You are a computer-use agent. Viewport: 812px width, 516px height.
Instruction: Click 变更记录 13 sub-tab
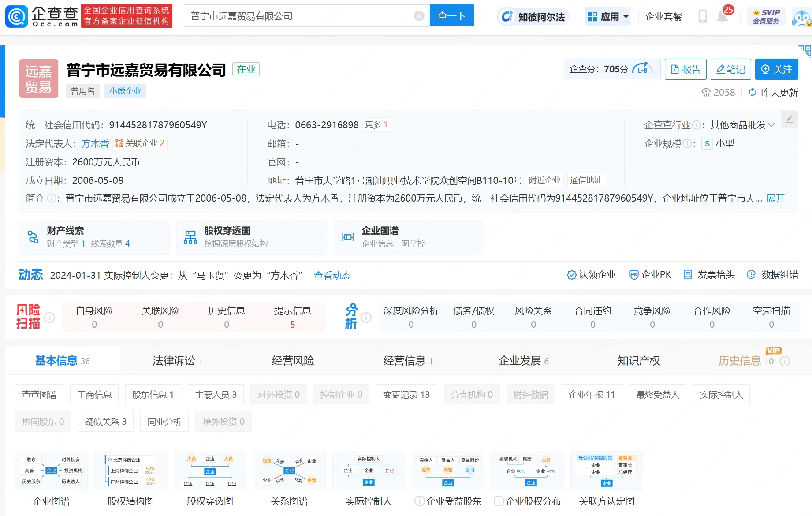point(406,395)
